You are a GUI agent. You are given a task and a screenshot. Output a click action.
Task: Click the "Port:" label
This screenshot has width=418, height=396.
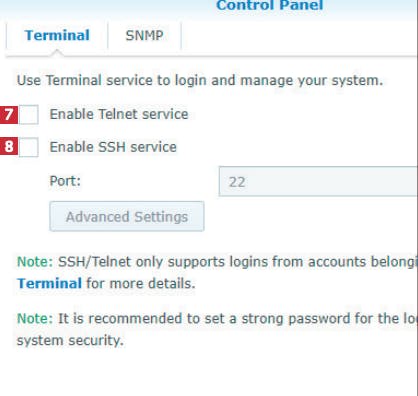click(65, 181)
